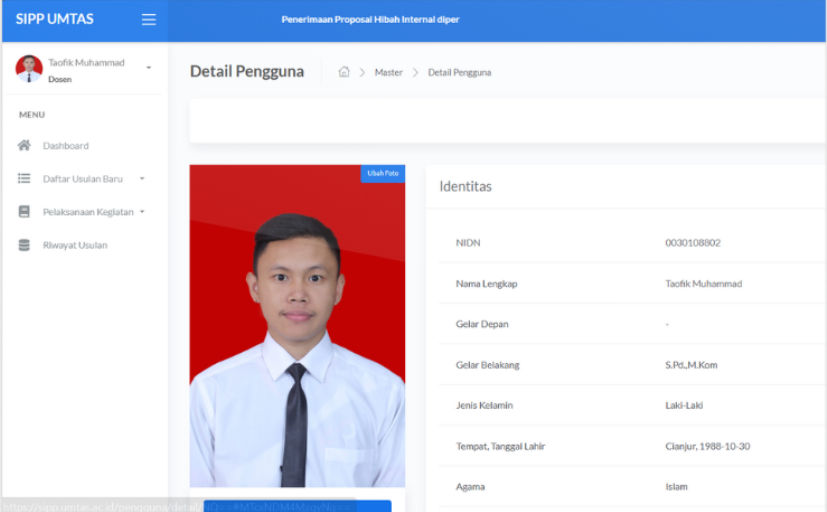827x512 pixels.
Task: Click the Gelar Depan label
Action: 482,324
